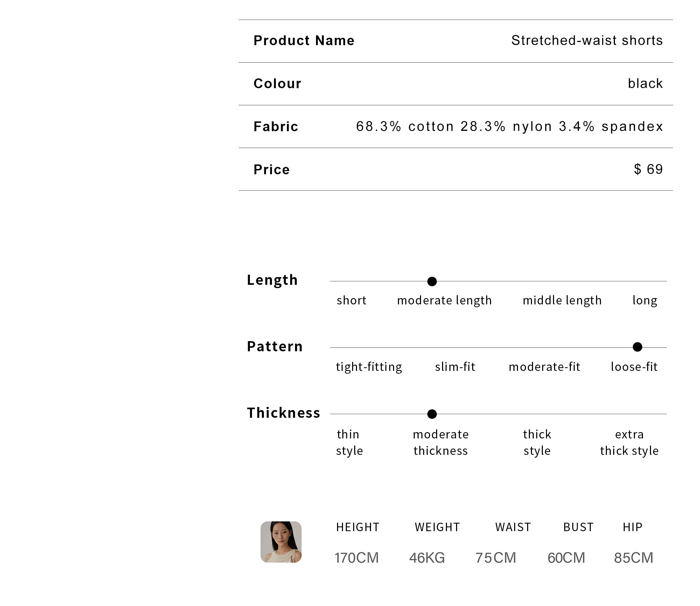Screen dimensions: 700x606
Task: Choose the 'short' length option
Action: pyautogui.click(x=351, y=300)
